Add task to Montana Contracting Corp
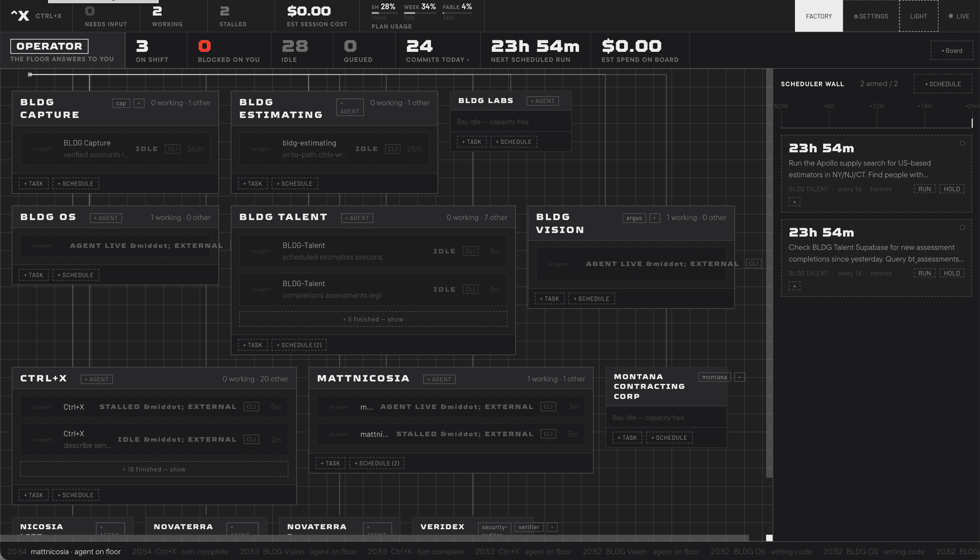The image size is (980, 560). (x=627, y=438)
